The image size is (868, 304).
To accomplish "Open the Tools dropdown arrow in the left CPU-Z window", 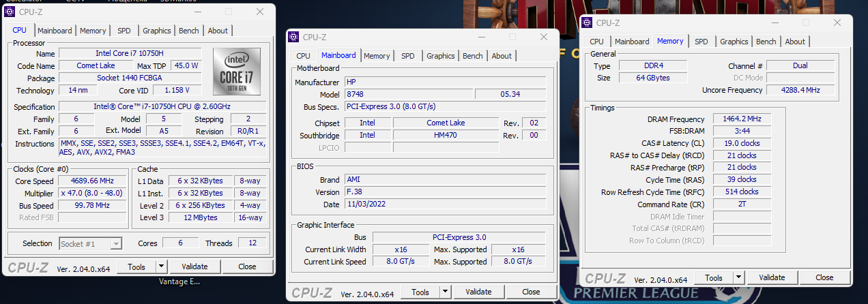I will click(161, 267).
